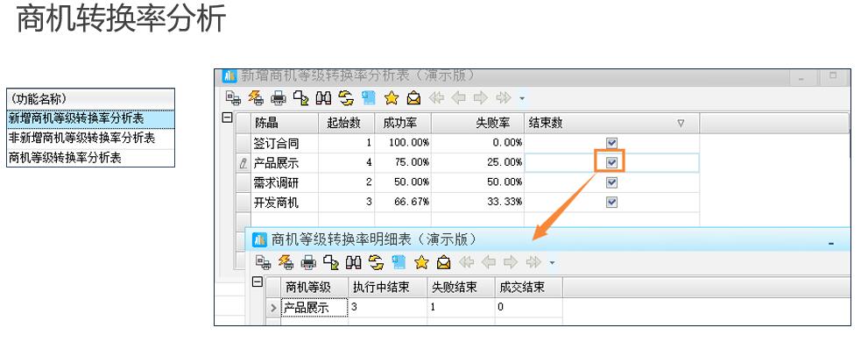The image size is (868, 342).
Task: Click binoculars icon in 明细表 toolbar
Action: pyautogui.click(x=353, y=261)
